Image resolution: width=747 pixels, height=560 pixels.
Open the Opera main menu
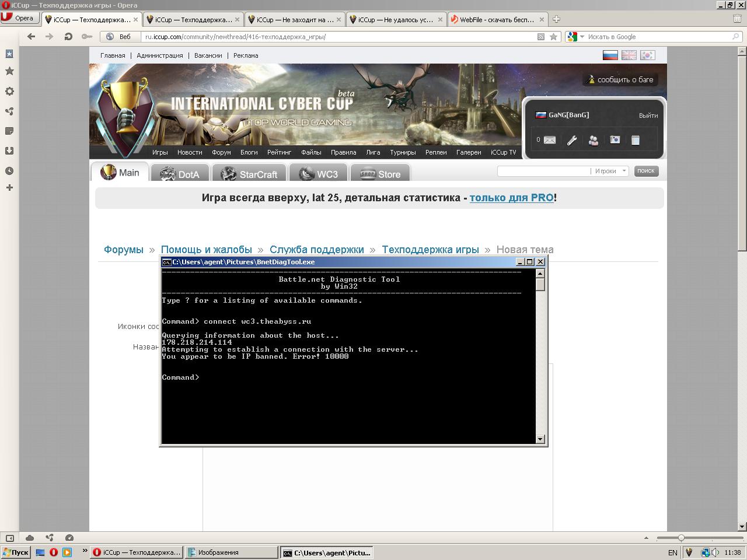(19, 18)
